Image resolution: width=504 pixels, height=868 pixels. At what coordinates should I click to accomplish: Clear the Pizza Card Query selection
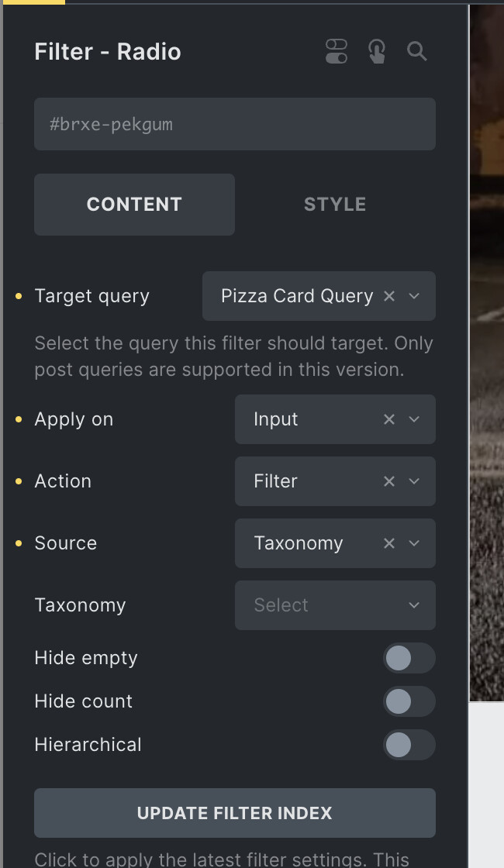(389, 296)
